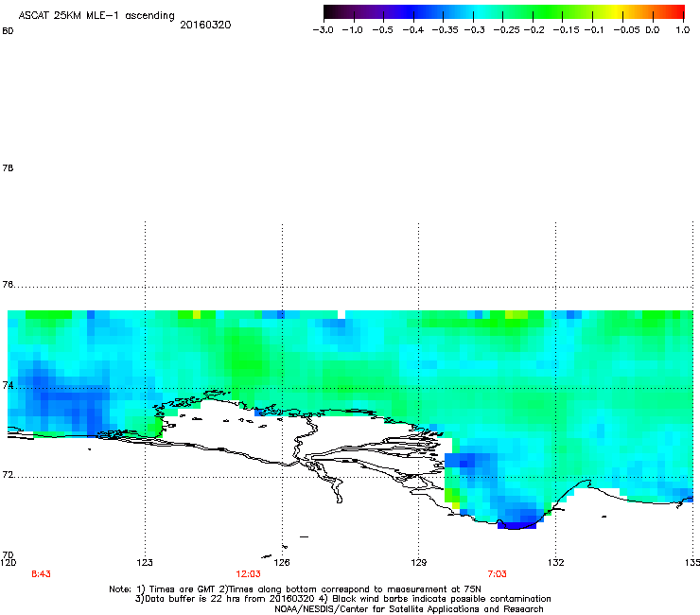Click the 0.0 colorbar label
This screenshot has height=615, width=700.
click(653, 30)
